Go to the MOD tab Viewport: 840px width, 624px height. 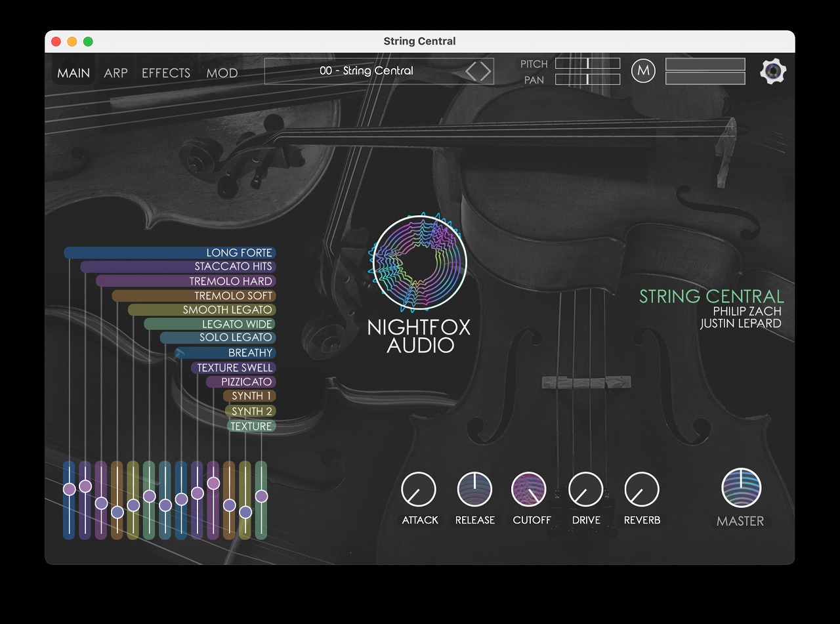222,73
